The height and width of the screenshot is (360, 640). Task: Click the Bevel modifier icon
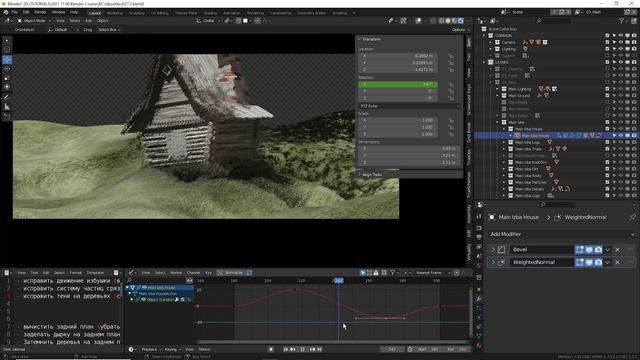(x=502, y=249)
